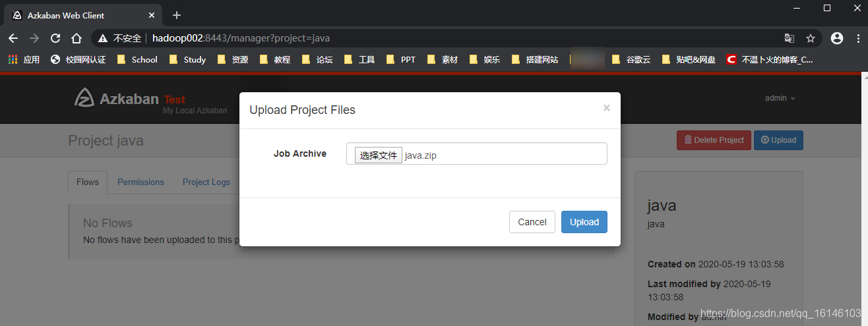Open the Chrome profile avatar
This screenshot has height=326, width=868.
click(837, 38)
